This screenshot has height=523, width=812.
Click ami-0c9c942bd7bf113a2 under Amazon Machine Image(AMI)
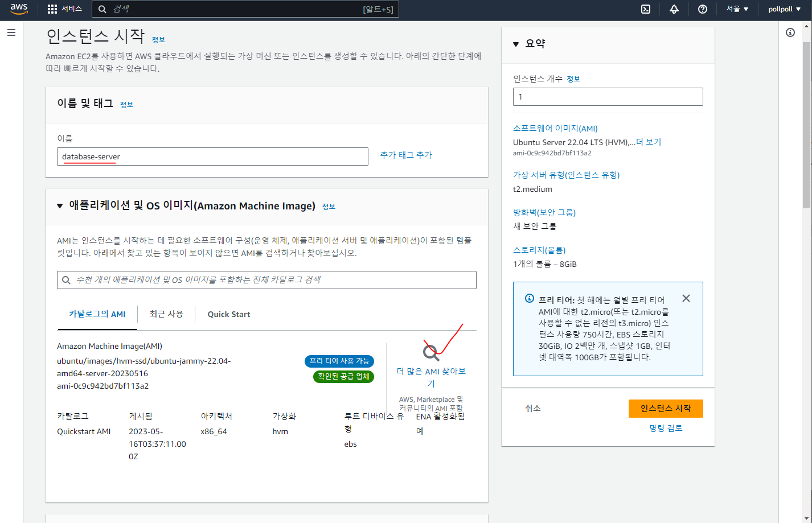point(102,386)
